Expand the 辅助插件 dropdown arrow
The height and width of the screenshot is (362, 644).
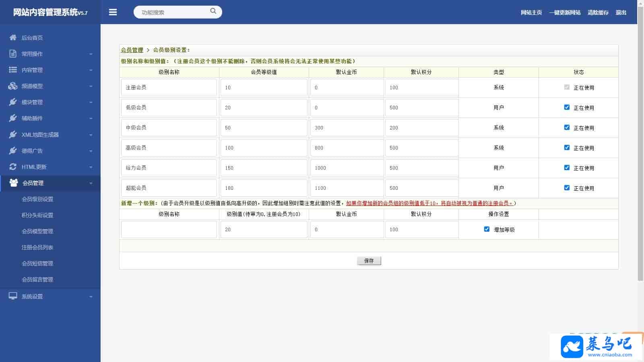point(91,118)
